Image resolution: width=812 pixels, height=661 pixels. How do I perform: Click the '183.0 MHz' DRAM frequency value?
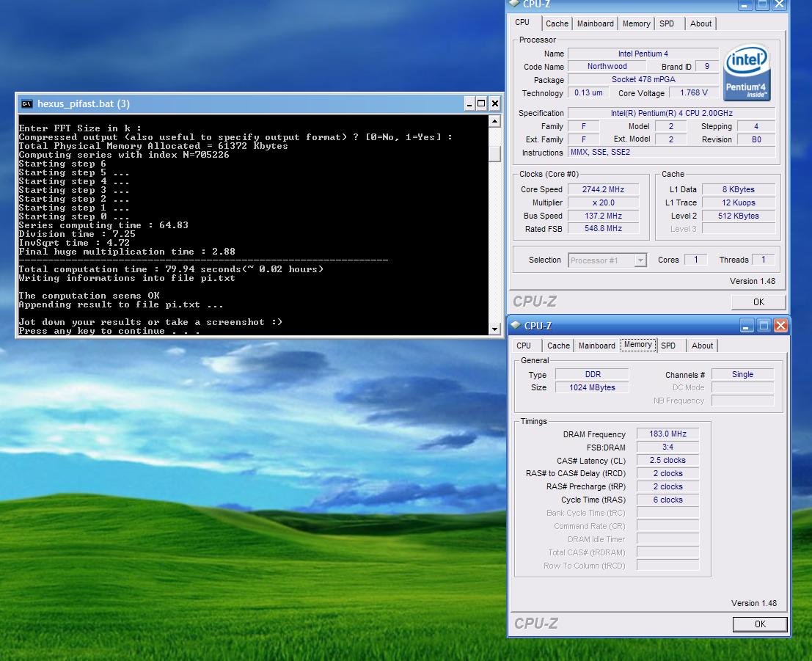pos(667,434)
